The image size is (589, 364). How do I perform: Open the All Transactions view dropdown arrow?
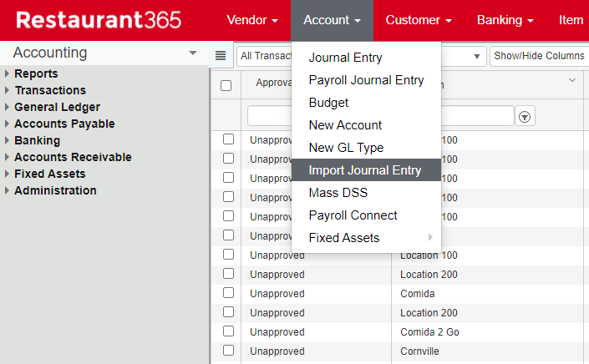click(x=477, y=56)
